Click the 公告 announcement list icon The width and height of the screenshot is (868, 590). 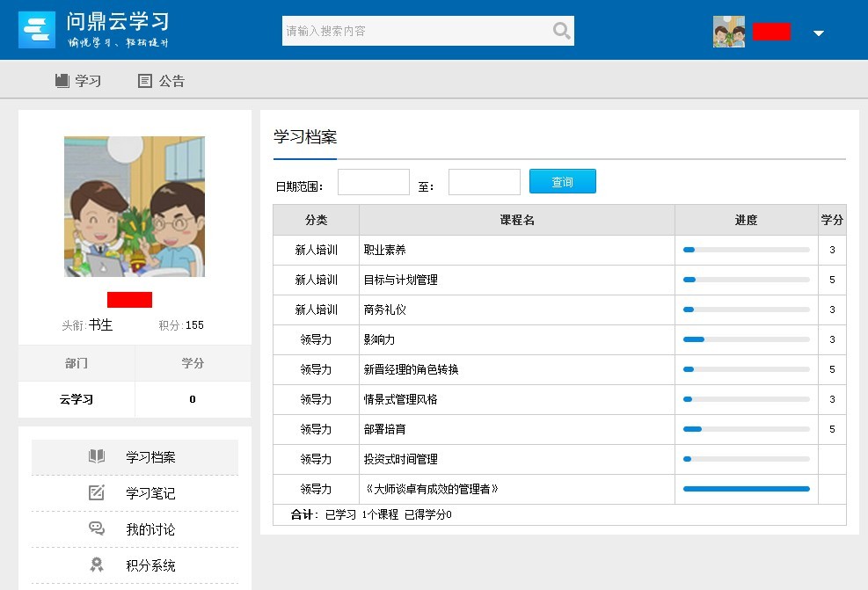click(x=145, y=81)
